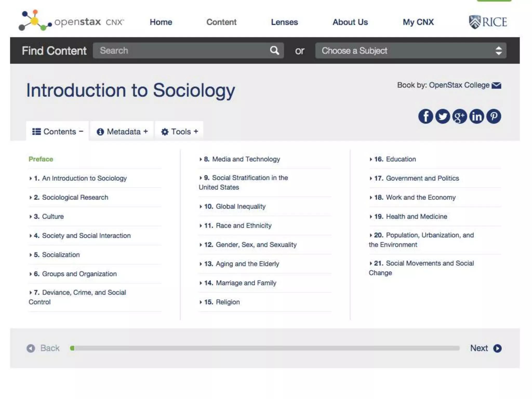Pin the book with the Pinterest icon
The image size is (532, 399).
click(494, 116)
